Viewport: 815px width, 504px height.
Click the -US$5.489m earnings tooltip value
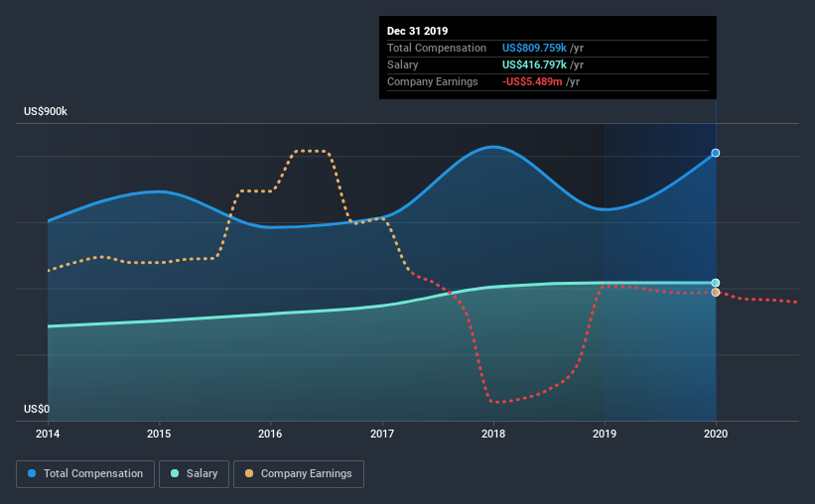pyautogui.click(x=532, y=81)
